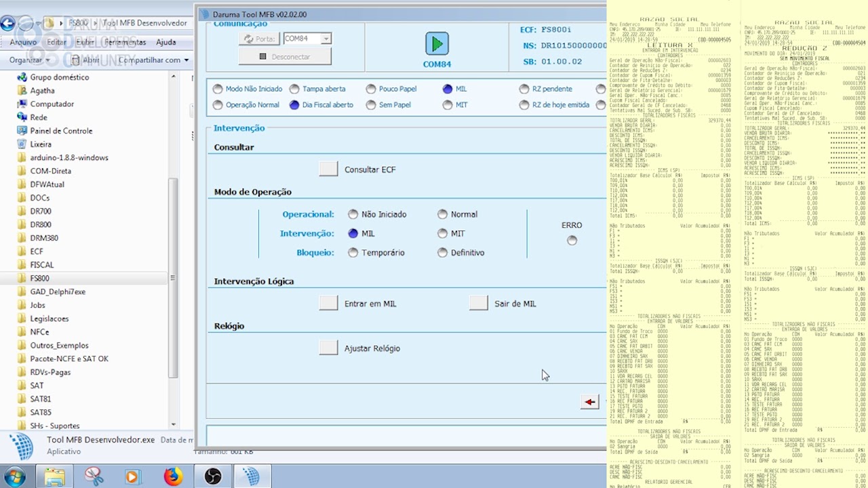
Task: Click the green play icon above COM84
Action: pos(437,44)
